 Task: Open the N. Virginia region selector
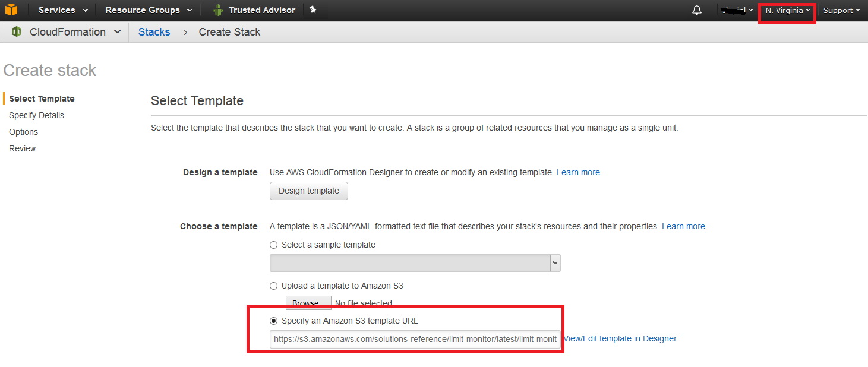point(788,11)
